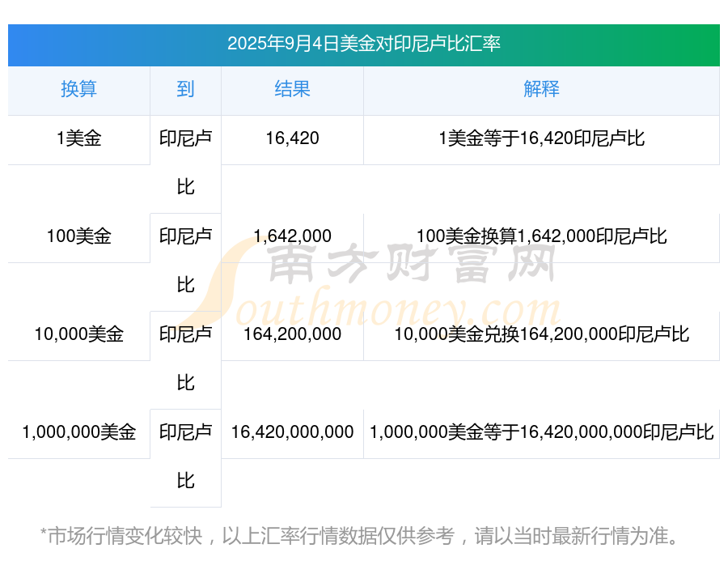Image resolution: width=728 pixels, height=561 pixels.
Task: Click the disclaimer note starting *市场行情变化较快
Action: click(x=359, y=536)
